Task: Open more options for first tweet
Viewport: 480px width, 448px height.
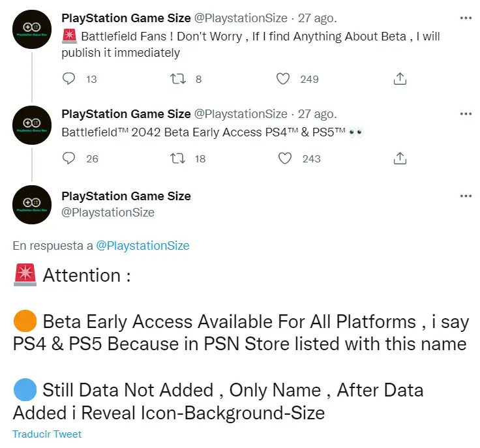Action: pos(466,18)
